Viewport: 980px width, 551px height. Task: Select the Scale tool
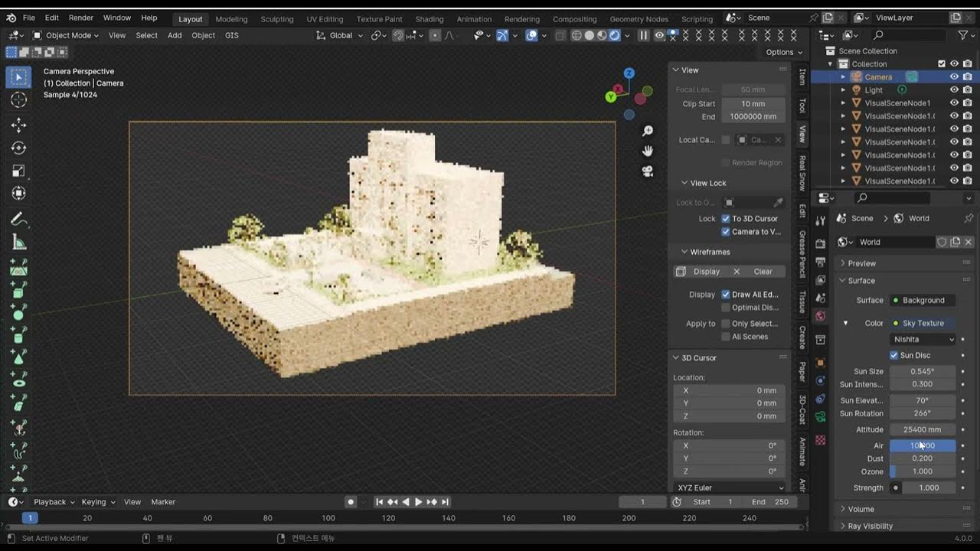(x=18, y=171)
